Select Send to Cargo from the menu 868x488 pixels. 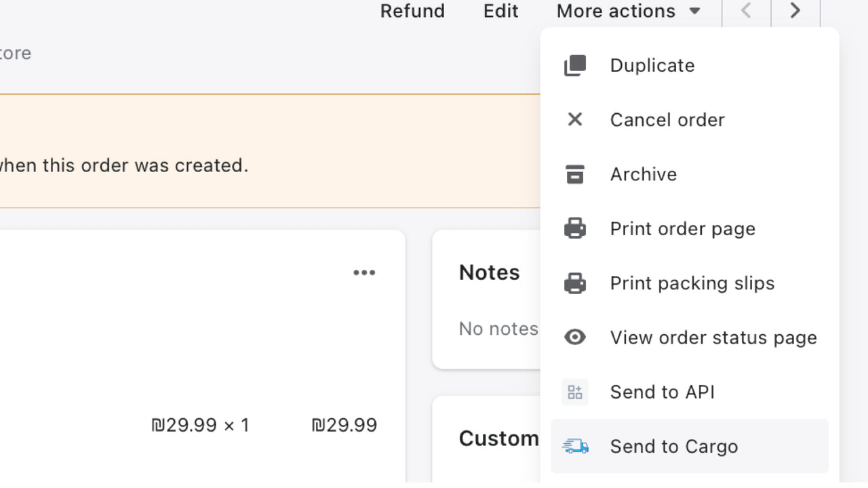673,446
